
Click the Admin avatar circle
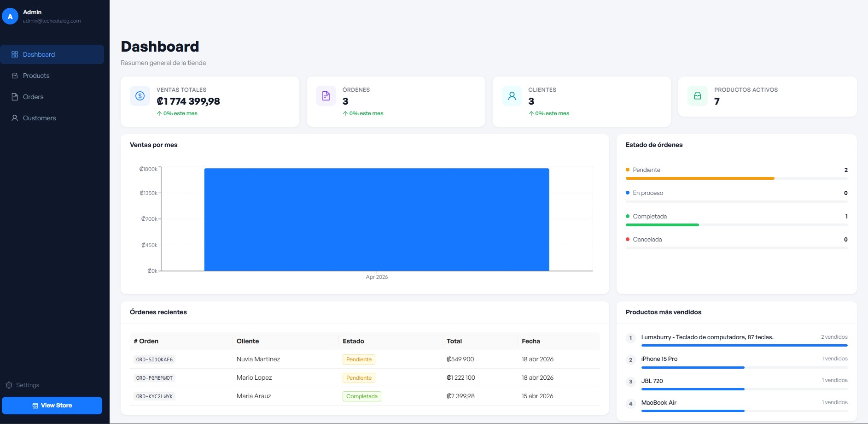coord(10,17)
